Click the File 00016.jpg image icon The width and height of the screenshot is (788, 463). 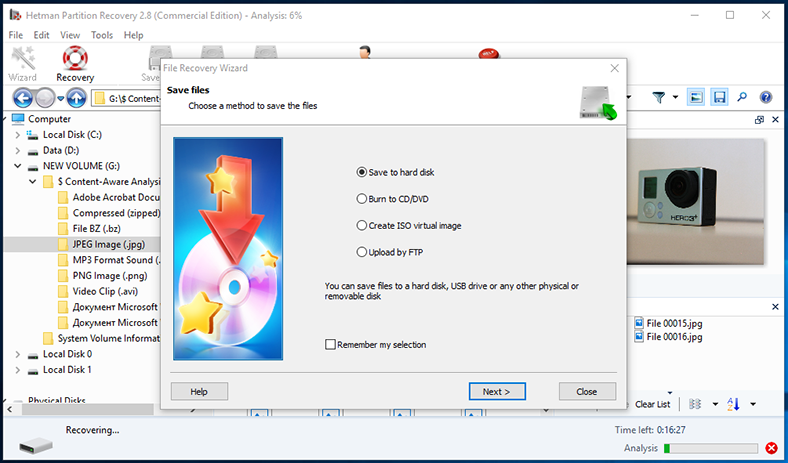pos(639,336)
